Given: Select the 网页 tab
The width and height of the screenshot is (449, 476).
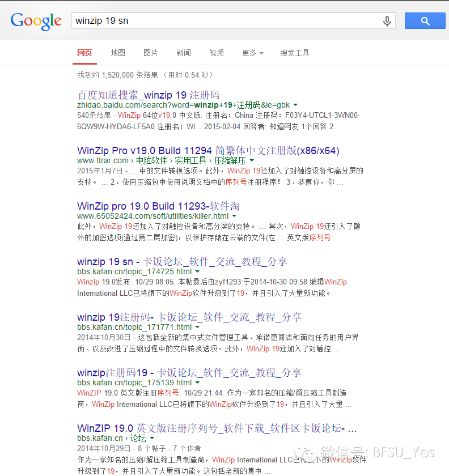Looking at the screenshot, I should 84,53.
